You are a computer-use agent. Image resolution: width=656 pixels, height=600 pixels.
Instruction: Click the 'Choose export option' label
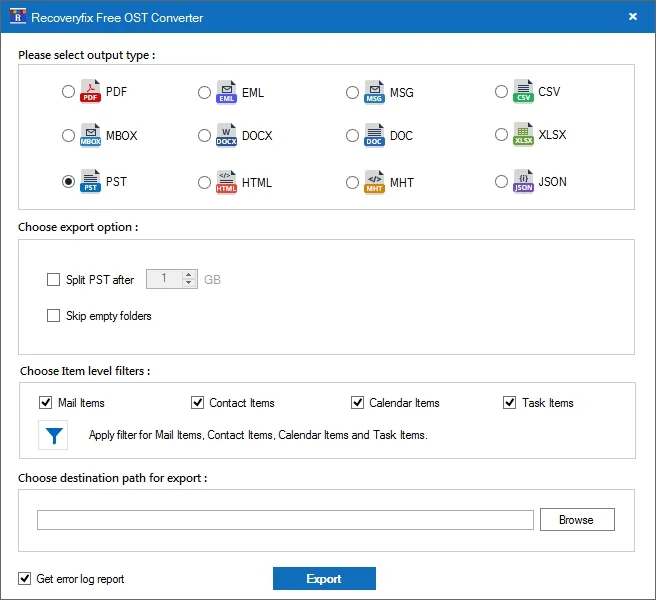point(78,227)
